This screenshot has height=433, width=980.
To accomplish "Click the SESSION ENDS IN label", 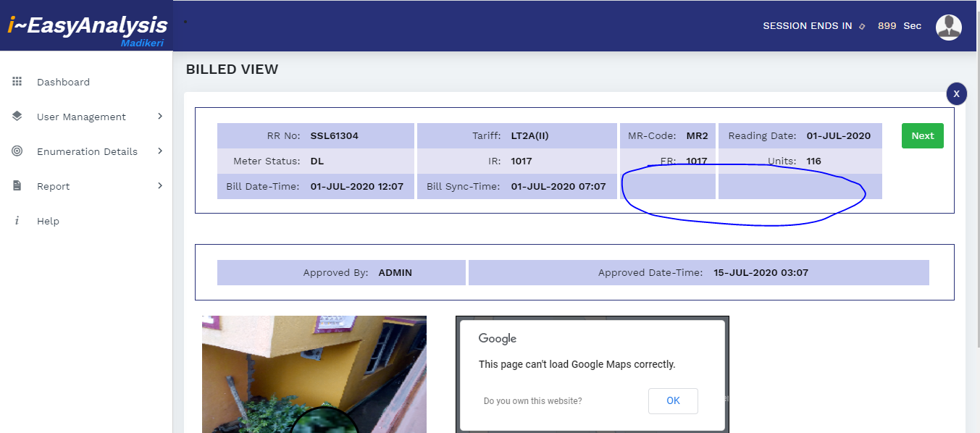I will click(808, 26).
